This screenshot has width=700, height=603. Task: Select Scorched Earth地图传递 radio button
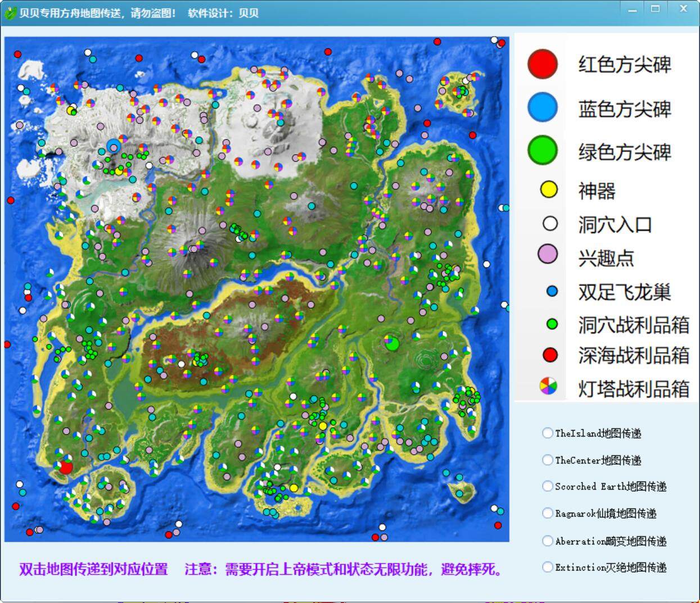click(548, 486)
